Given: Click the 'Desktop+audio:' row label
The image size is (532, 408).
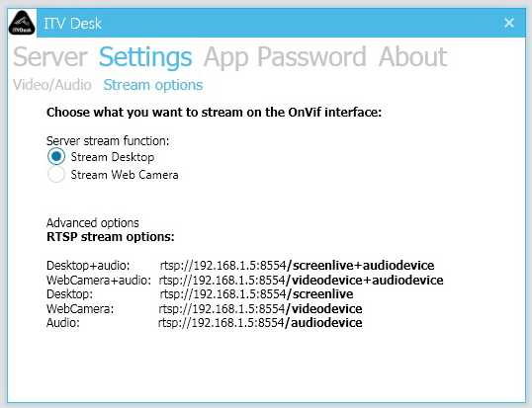Looking at the screenshot, I should click(x=88, y=265).
